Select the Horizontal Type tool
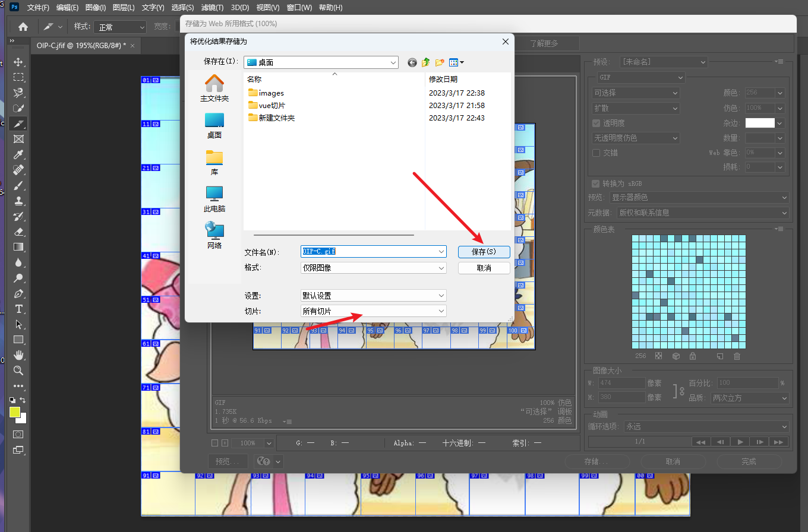Viewport: 808px width, 532px height. (18, 309)
